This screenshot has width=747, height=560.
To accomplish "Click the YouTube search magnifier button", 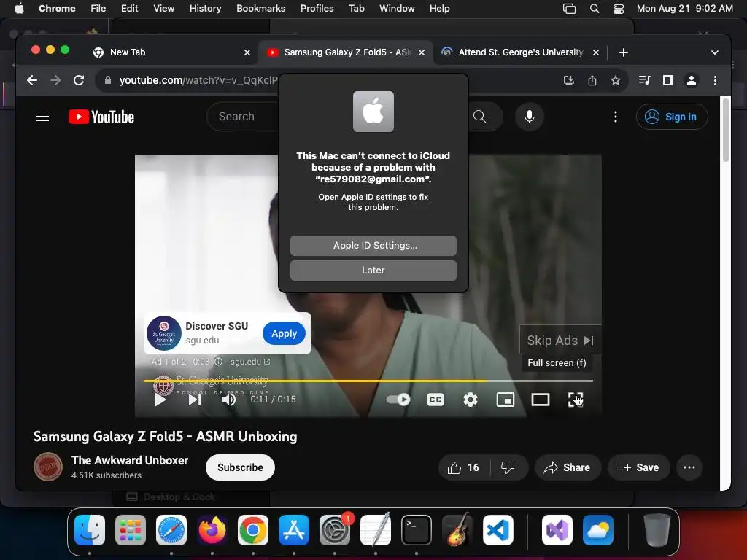I will pyautogui.click(x=480, y=117).
